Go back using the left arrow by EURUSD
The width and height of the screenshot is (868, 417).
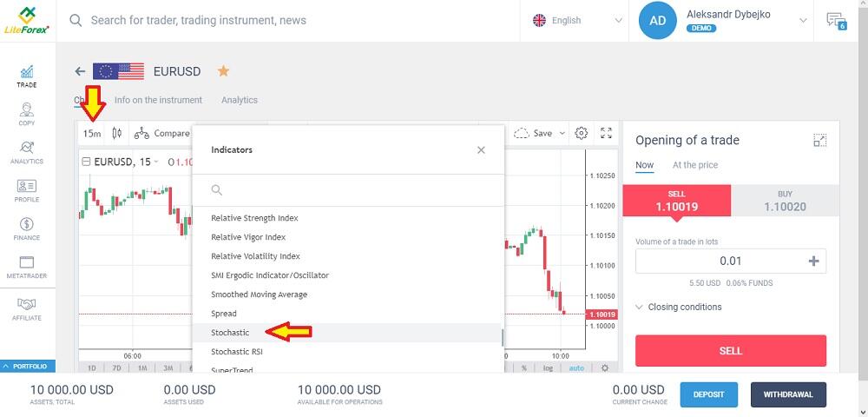pos(80,71)
